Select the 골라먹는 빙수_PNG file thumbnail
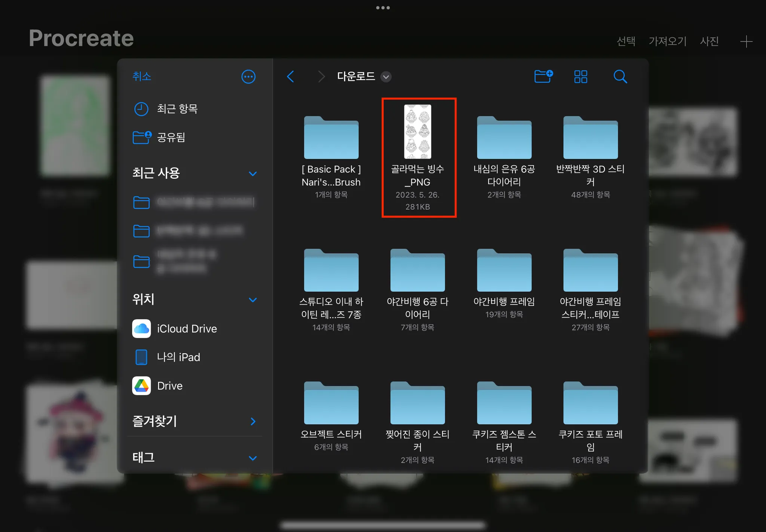The image size is (766, 532). tap(417, 132)
